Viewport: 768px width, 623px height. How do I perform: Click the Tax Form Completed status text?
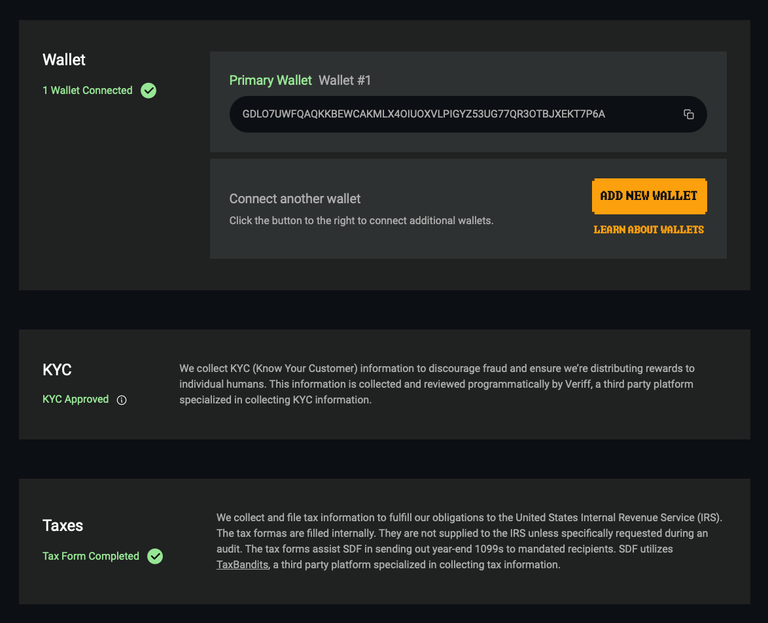pos(91,556)
